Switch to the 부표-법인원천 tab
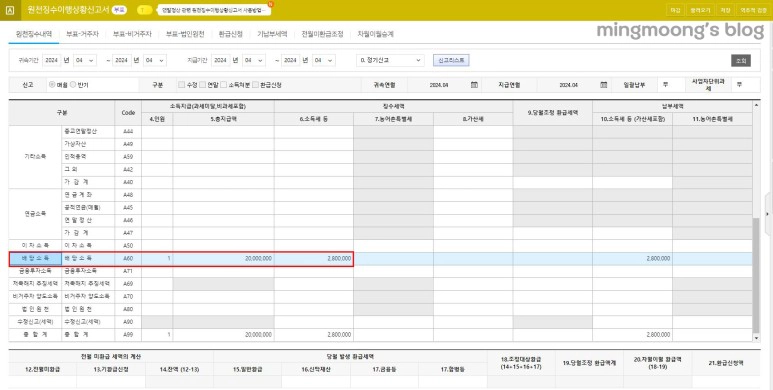The height and width of the screenshot is (390, 773). [185, 35]
